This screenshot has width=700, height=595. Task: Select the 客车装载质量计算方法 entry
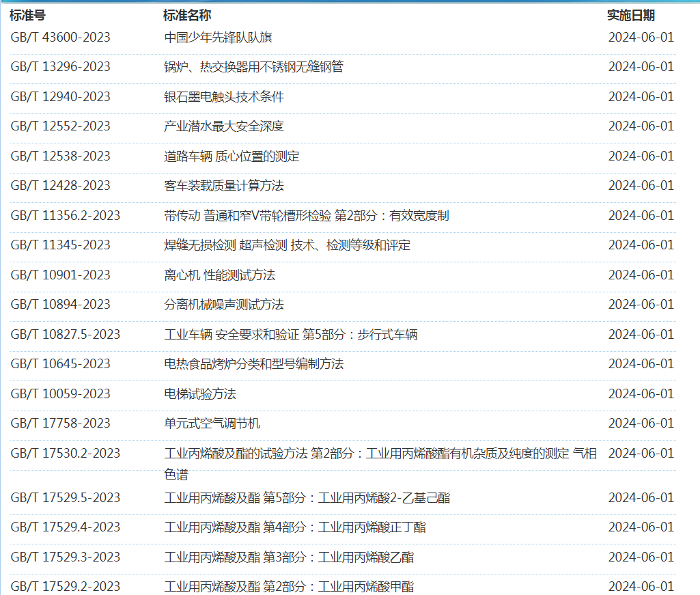[x=223, y=186]
